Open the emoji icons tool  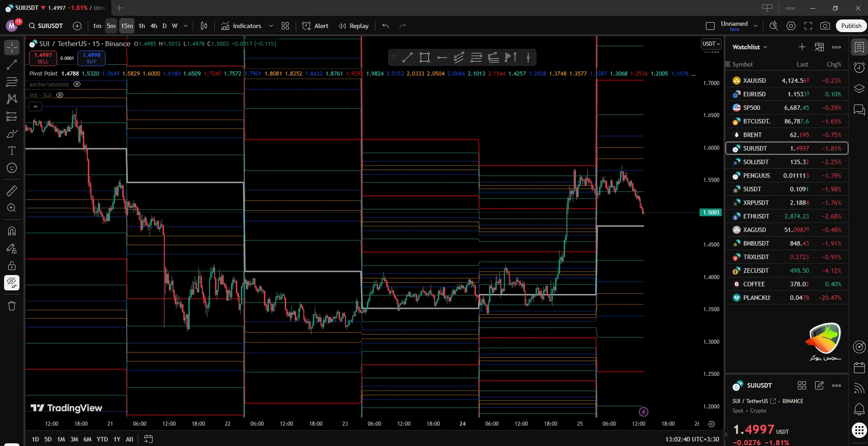[x=12, y=168]
